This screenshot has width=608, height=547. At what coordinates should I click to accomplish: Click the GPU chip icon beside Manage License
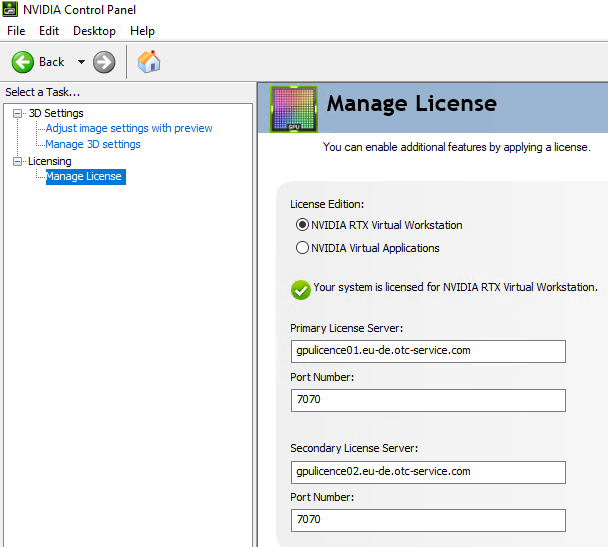click(294, 109)
